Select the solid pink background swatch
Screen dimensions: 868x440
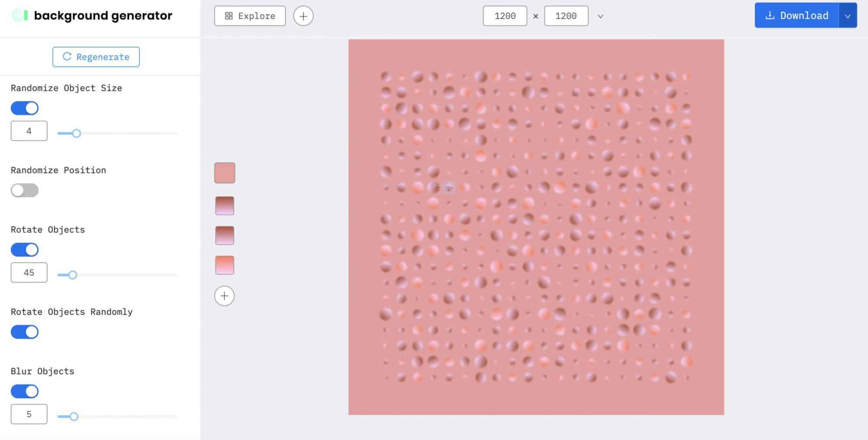[224, 172]
